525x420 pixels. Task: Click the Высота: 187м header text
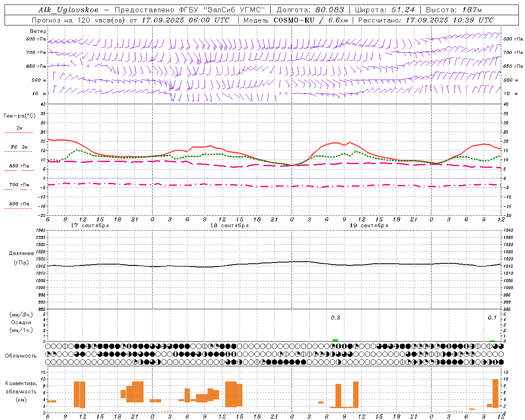tap(454, 10)
